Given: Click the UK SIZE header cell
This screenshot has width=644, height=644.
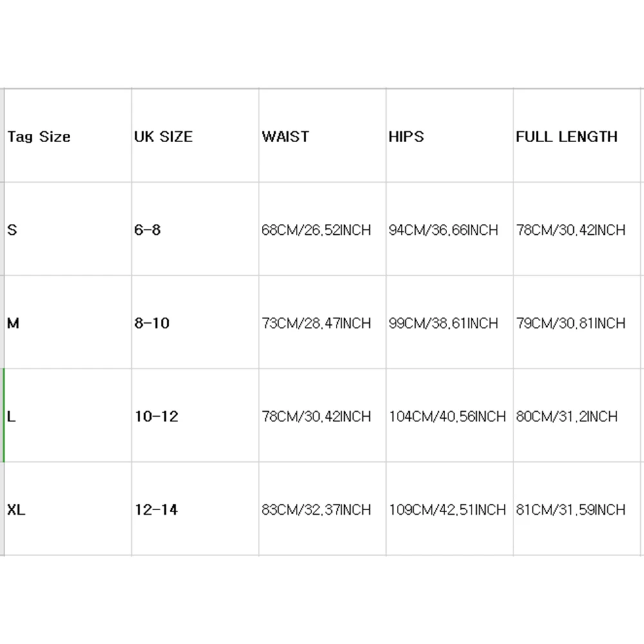Looking at the screenshot, I should click(195, 136).
